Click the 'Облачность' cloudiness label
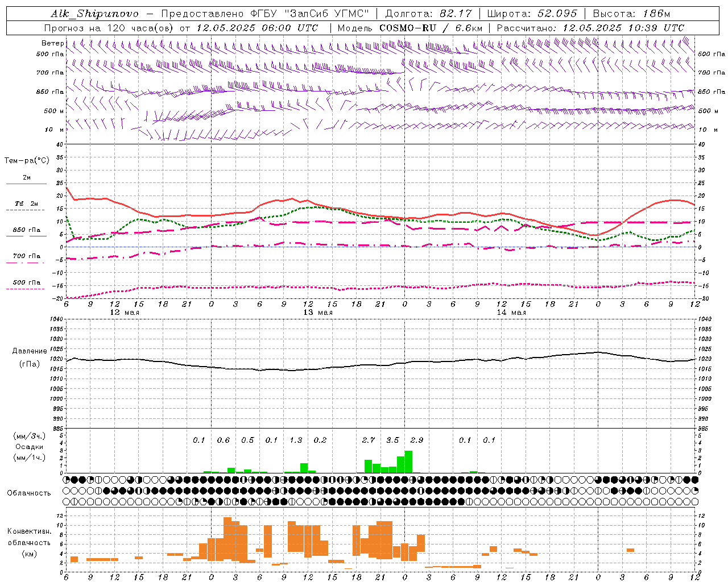Image resolution: width=728 pixels, height=582 pixels. [28, 493]
